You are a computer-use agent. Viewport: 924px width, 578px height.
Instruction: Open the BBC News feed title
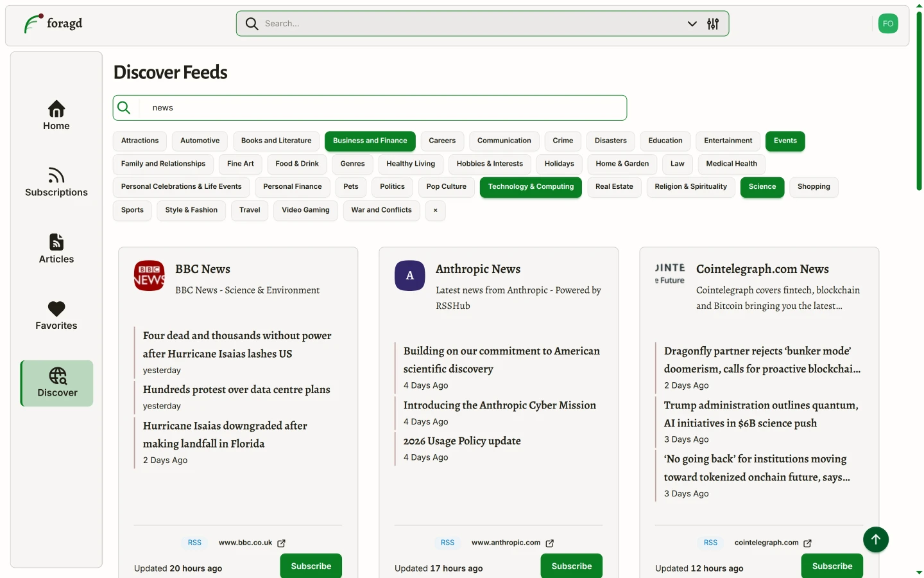click(x=203, y=269)
